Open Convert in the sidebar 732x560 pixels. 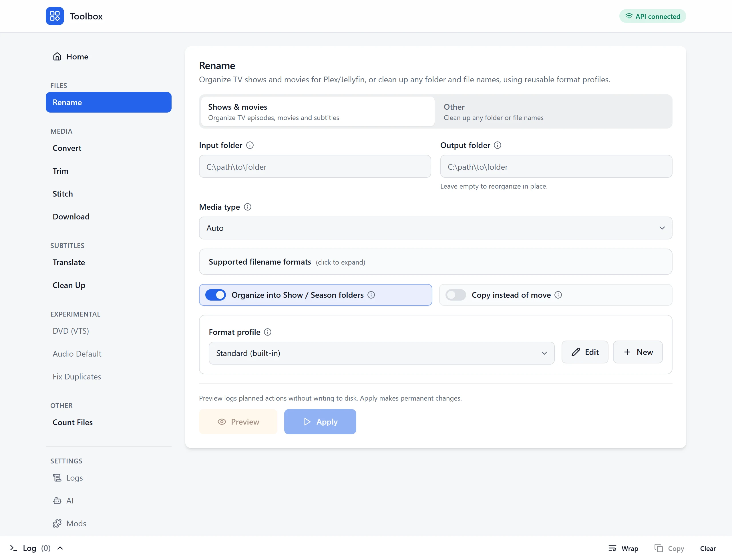[x=108, y=148]
